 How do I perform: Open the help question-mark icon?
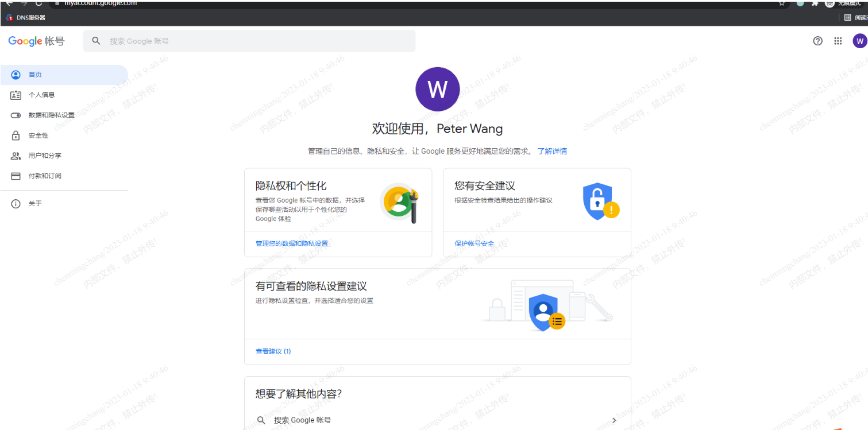[817, 41]
